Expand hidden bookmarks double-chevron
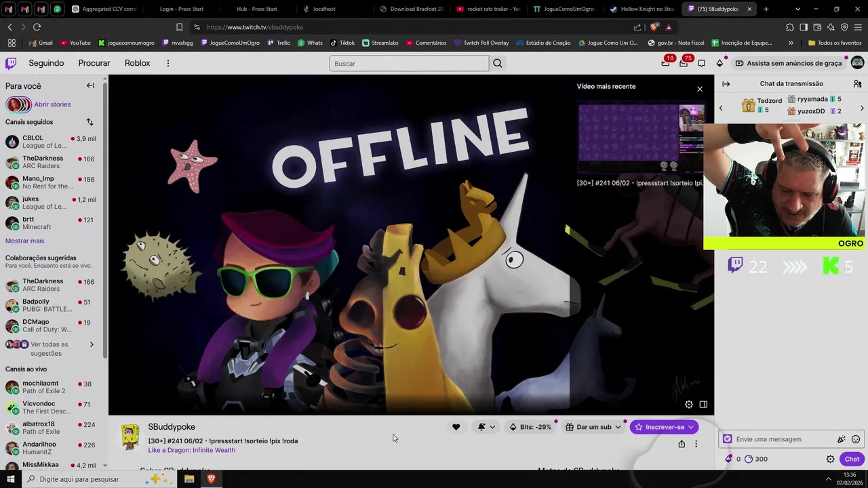 click(x=791, y=43)
